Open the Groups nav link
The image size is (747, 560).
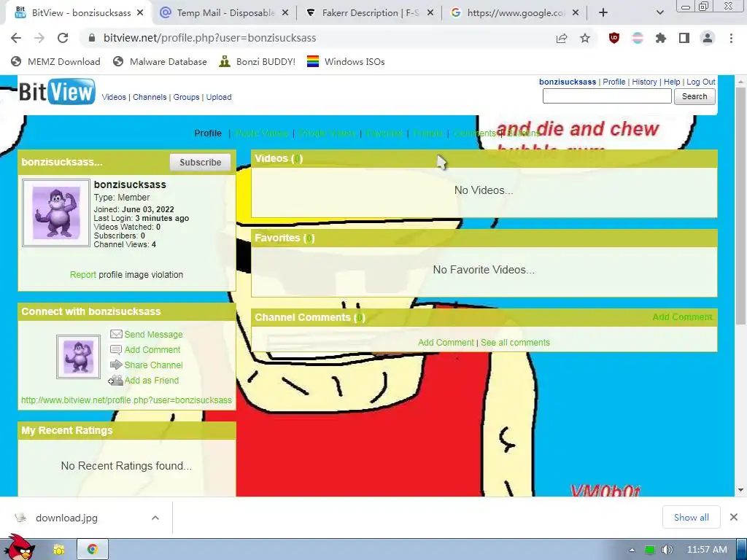[x=186, y=97]
